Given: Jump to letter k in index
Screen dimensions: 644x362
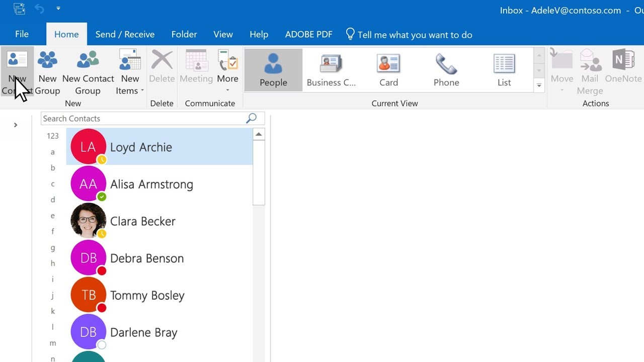Looking at the screenshot, I should 53,311.
